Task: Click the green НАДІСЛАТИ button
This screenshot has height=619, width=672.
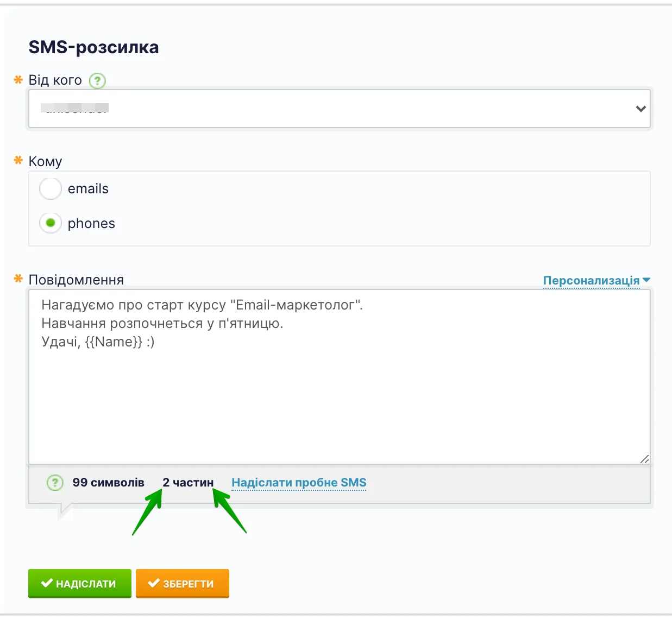Action: coord(80,583)
